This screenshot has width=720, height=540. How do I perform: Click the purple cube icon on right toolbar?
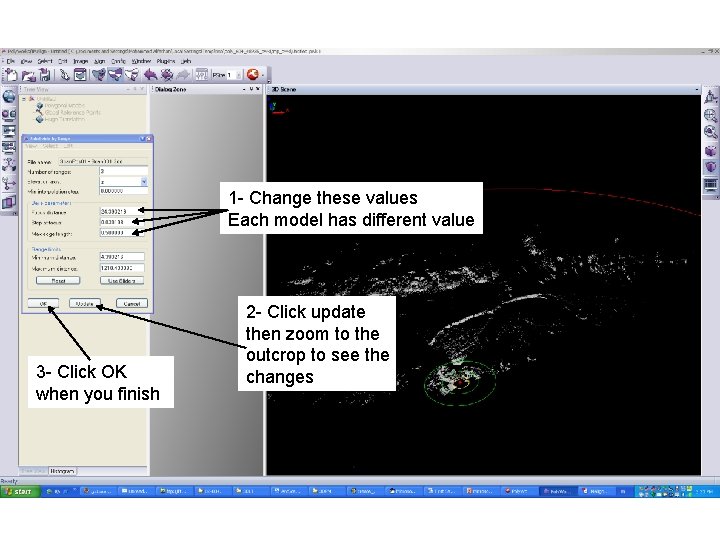[711, 151]
